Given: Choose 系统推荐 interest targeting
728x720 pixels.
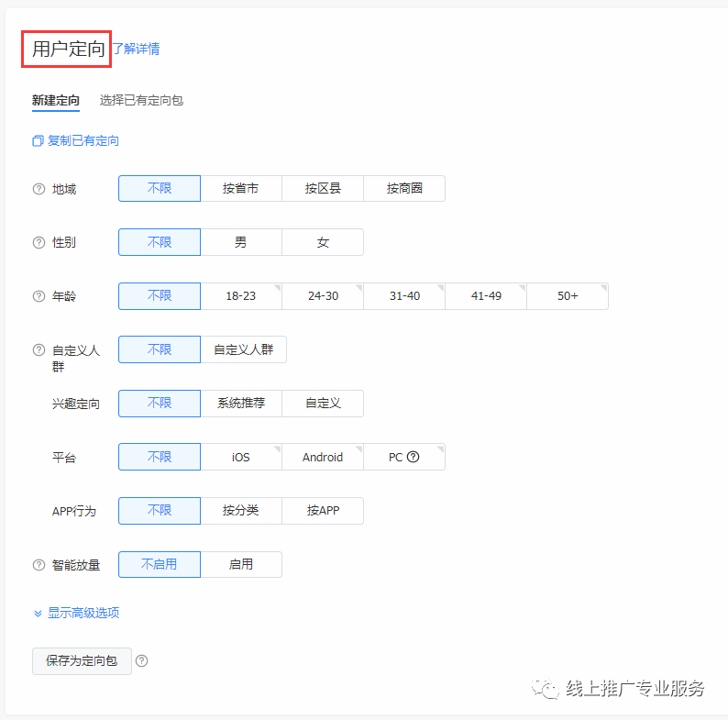Looking at the screenshot, I should pos(241,404).
